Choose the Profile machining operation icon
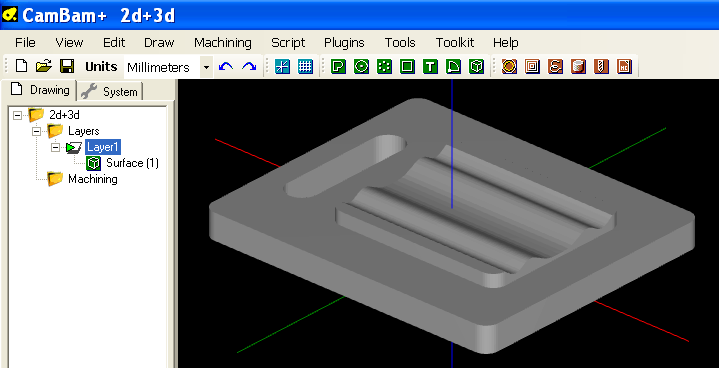The image size is (719, 368). (509, 66)
